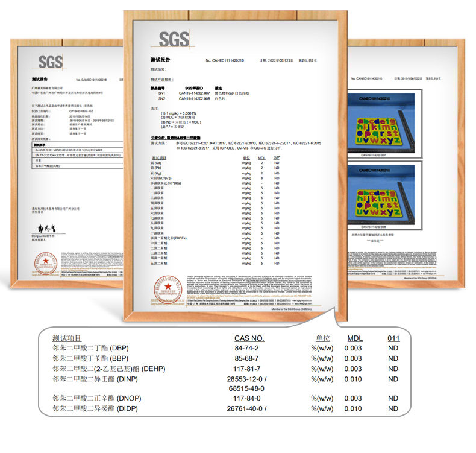Click the handwritten signature on left certificate
The width and height of the screenshot is (476, 453).
(46, 229)
